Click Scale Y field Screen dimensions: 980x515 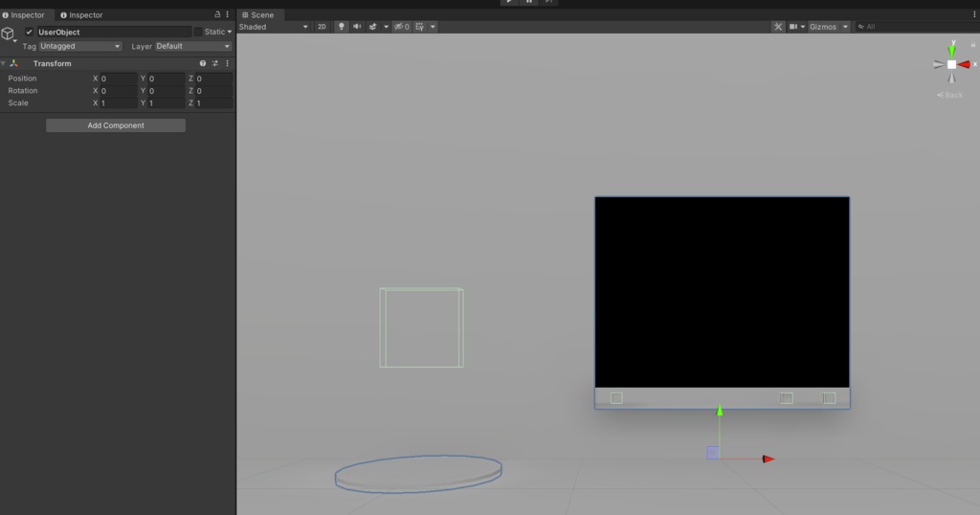pyautogui.click(x=167, y=103)
